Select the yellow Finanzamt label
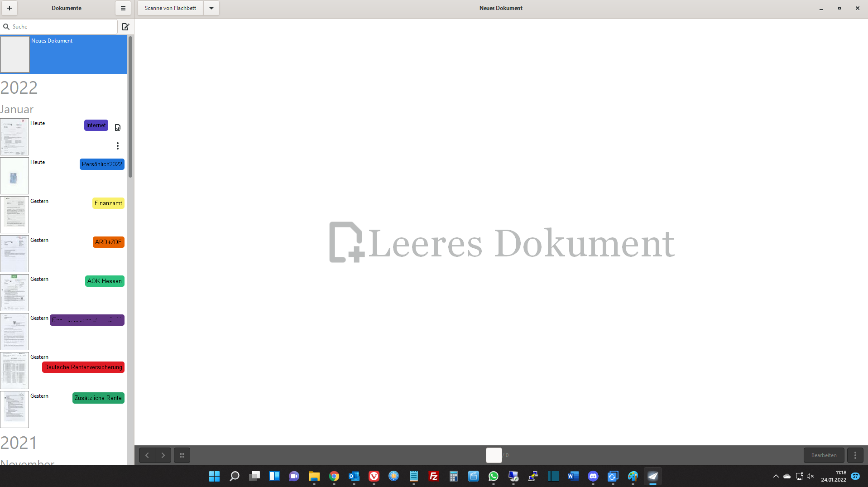 pyautogui.click(x=108, y=203)
